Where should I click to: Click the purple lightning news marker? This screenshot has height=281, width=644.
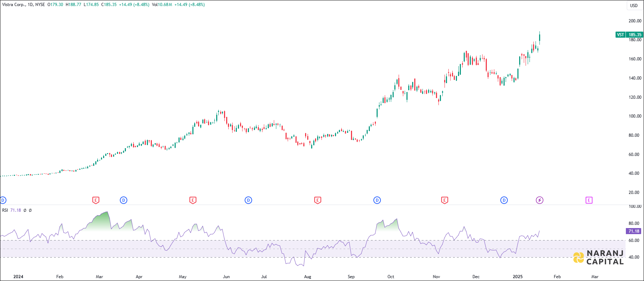point(539,200)
